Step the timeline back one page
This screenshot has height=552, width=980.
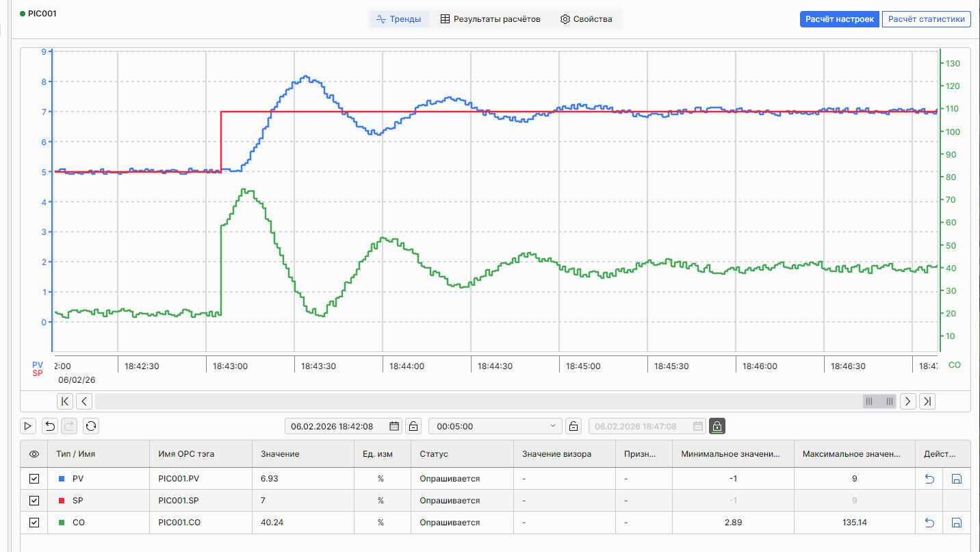pyautogui.click(x=83, y=401)
